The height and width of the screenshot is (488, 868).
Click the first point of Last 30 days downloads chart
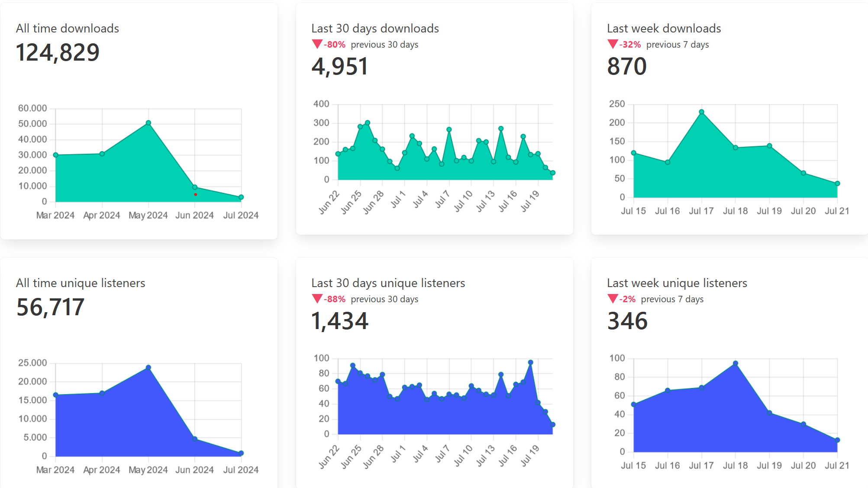[x=338, y=154]
